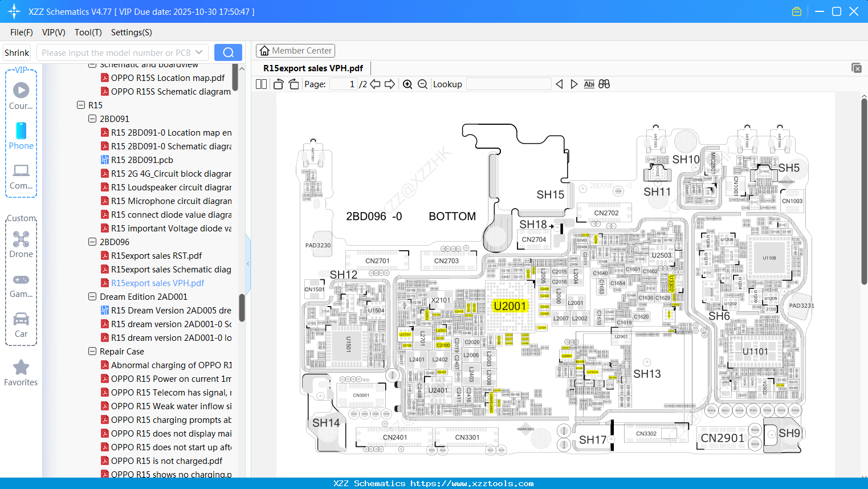Collapse Dream Edition 2AD001 folder

(x=92, y=296)
